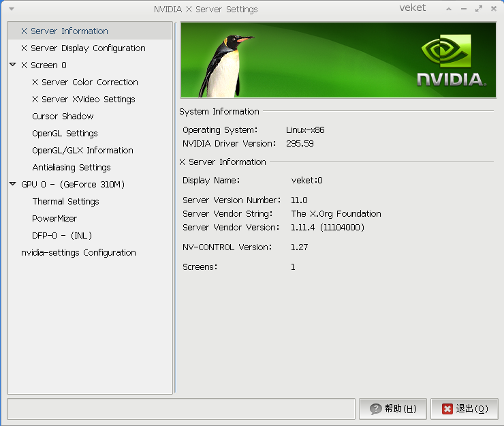
Task: Click the Quit (退出) button
Action: (464, 409)
